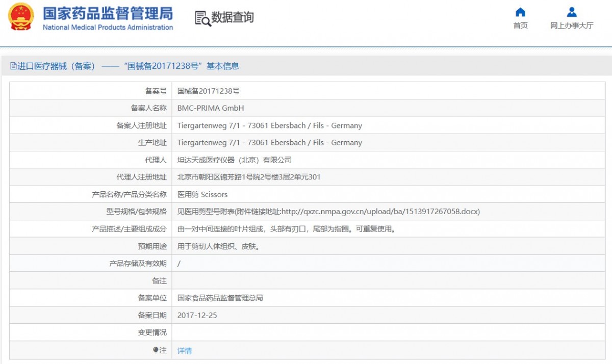This screenshot has height=364, width=612.
Task: Select the 备案号 value 国械备20171238号
Action: [208, 91]
